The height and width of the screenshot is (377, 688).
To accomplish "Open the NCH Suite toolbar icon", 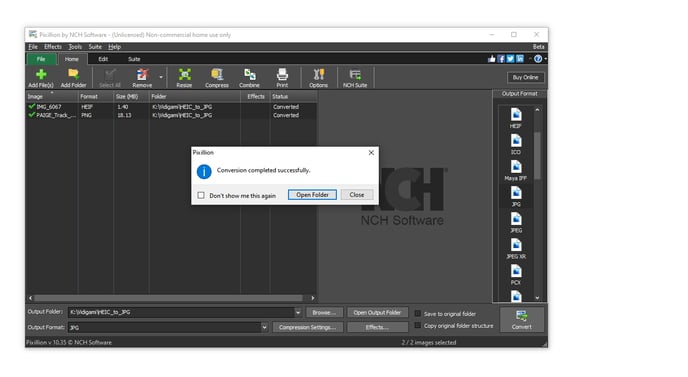I will pos(355,78).
